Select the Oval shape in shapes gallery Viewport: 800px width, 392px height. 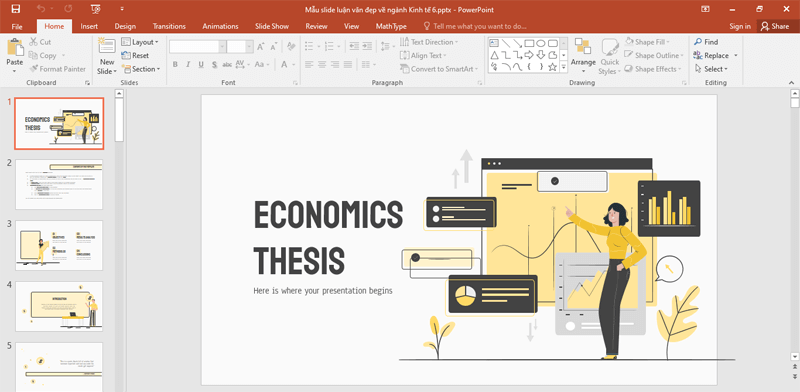541,43
